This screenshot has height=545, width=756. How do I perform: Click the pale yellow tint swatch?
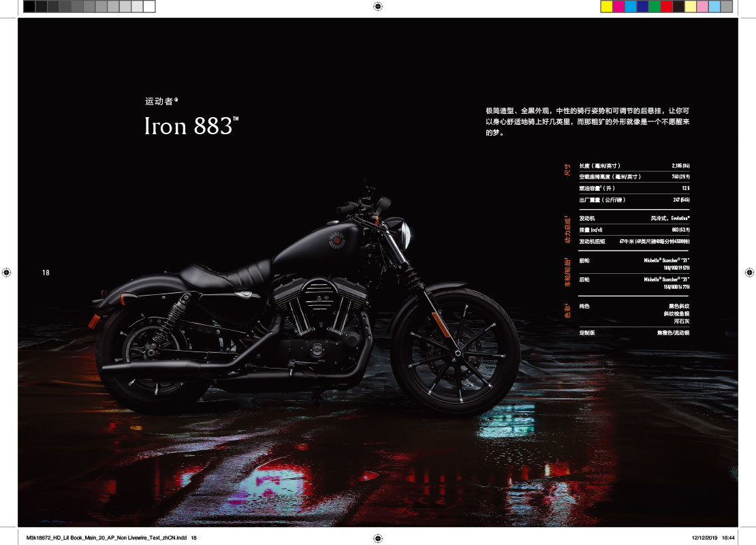pyautogui.click(x=691, y=6)
